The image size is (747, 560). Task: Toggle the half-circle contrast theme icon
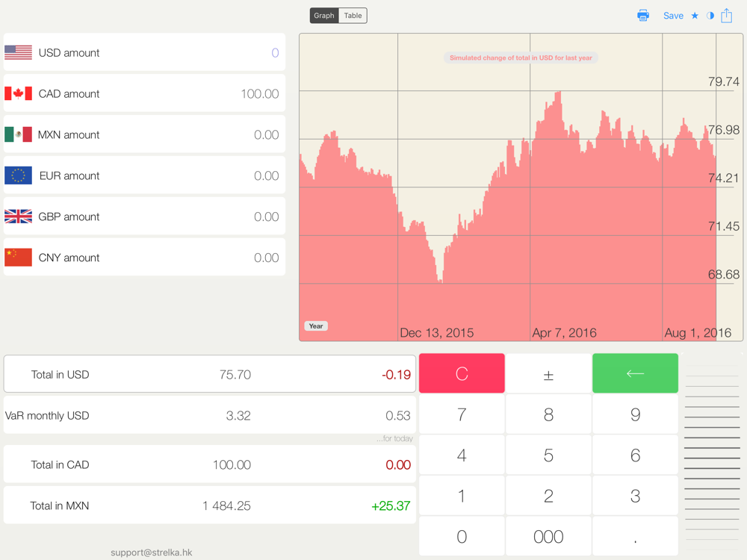coord(710,16)
